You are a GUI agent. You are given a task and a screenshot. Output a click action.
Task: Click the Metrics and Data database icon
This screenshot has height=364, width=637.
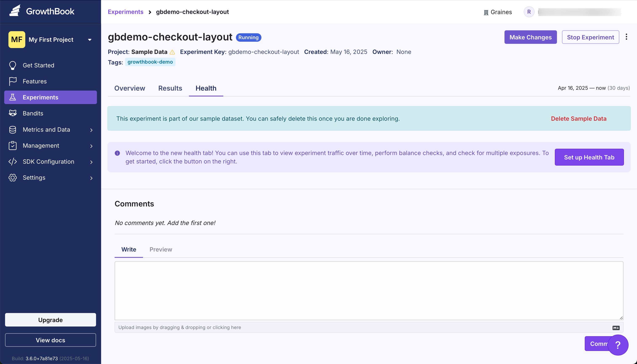pyautogui.click(x=12, y=130)
